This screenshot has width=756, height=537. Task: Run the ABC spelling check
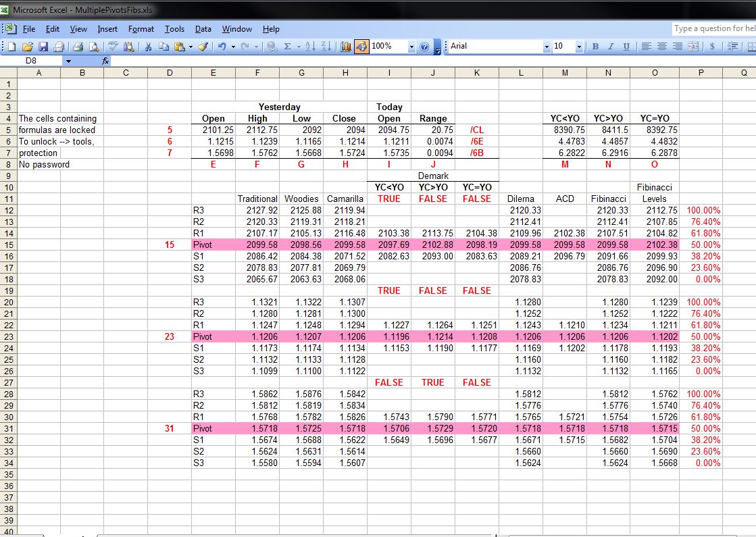point(114,47)
